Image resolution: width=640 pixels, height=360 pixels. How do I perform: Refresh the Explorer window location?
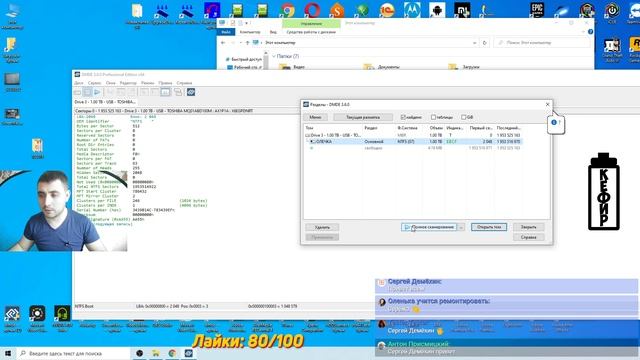[484, 43]
